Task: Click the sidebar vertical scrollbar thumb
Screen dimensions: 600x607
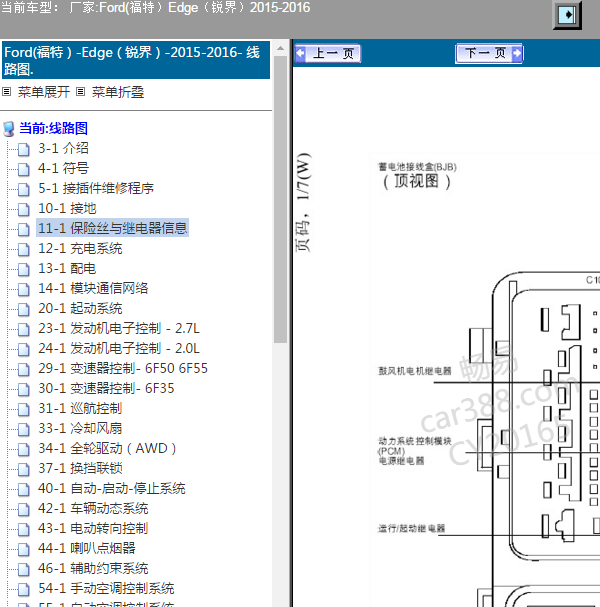Action: click(x=280, y=200)
